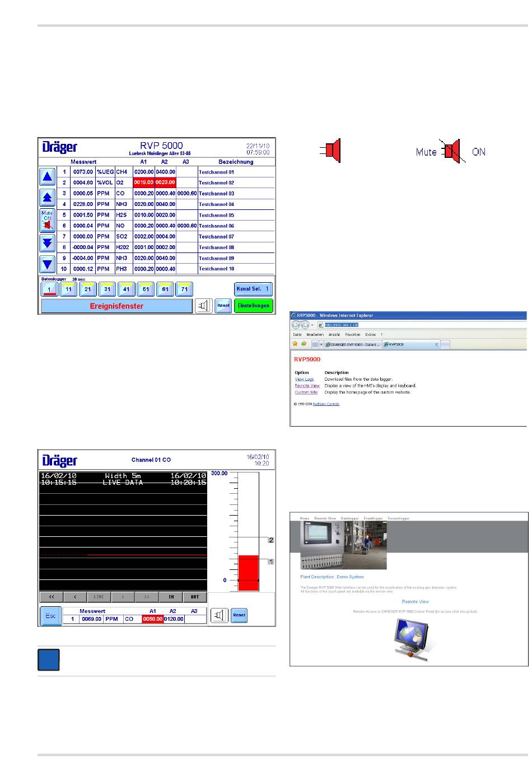Zoom IN on the trend chart
This screenshot has width=532, height=772.
point(171,597)
